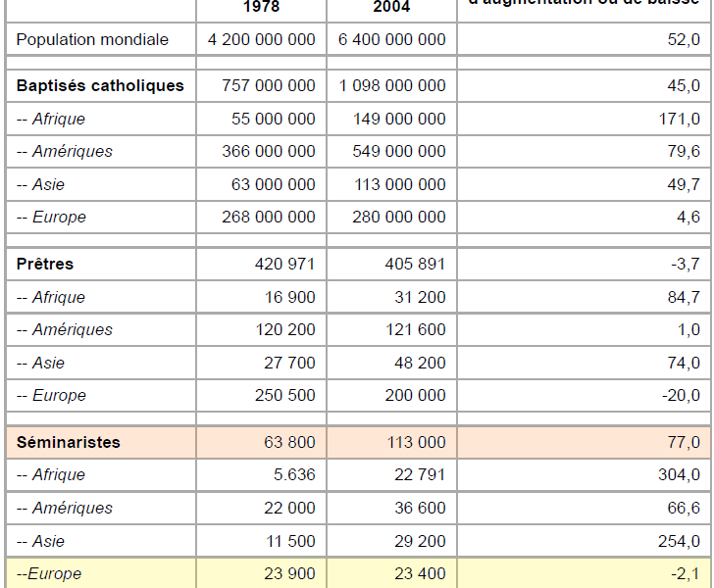Screen dimensions: 714x588
Task: Select the 63 800 Séminaristes cell
Action: [289, 442]
